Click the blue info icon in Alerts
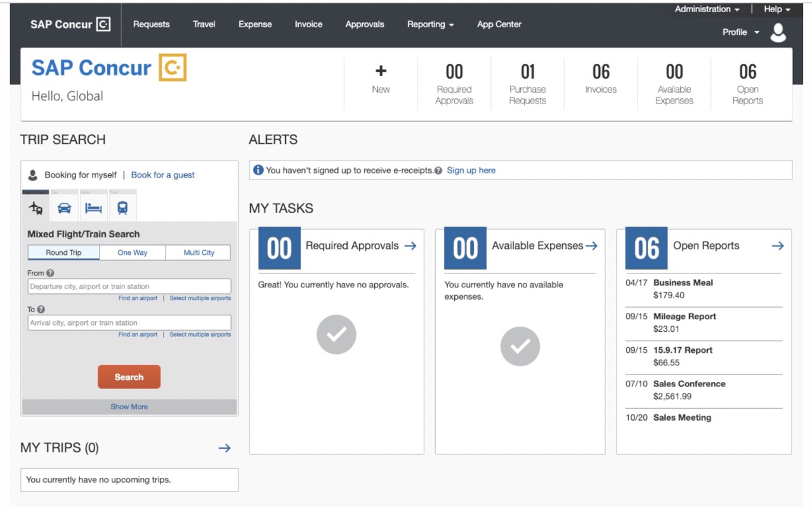This screenshot has height=507, width=812. click(258, 170)
